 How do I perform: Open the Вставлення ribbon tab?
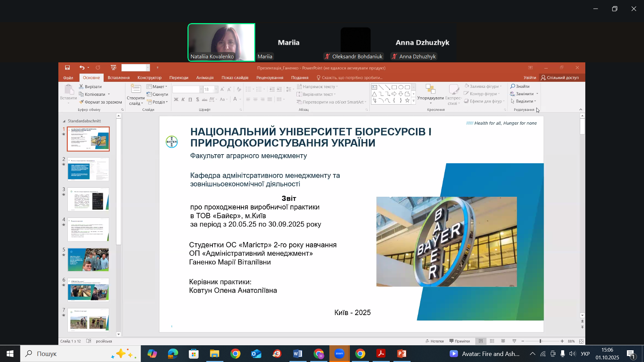click(118, 78)
